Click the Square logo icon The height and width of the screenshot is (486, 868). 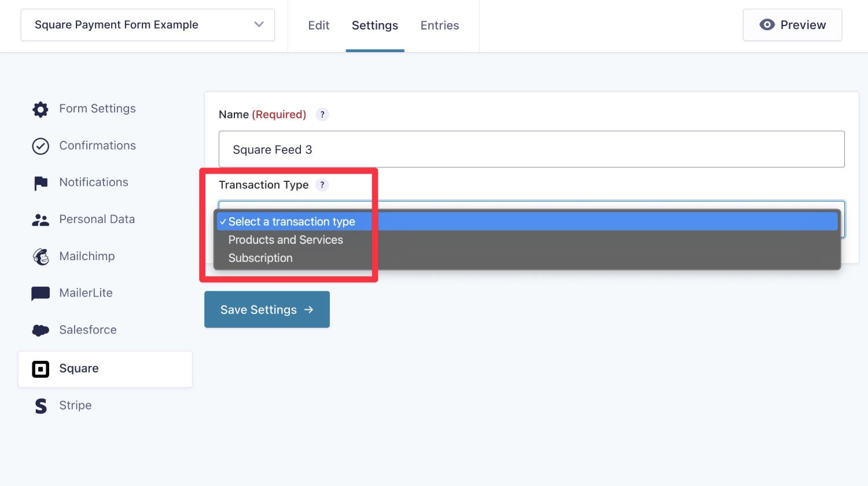coord(41,369)
